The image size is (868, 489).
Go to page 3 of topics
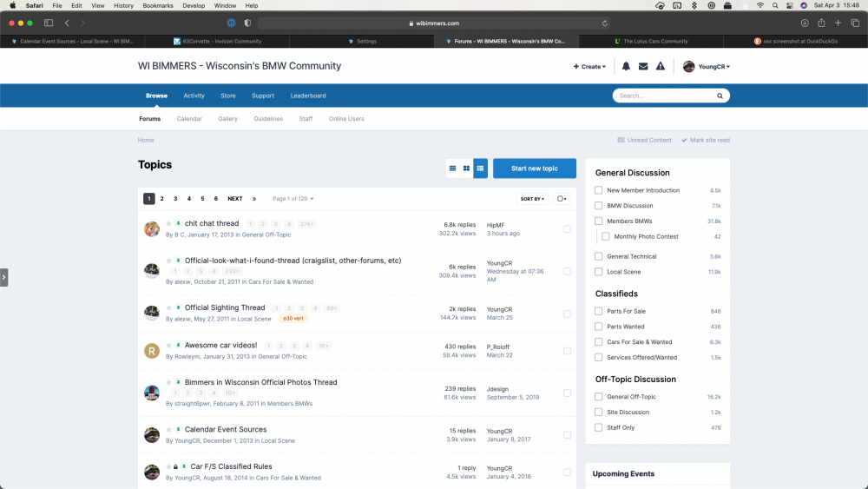[175, 199]
